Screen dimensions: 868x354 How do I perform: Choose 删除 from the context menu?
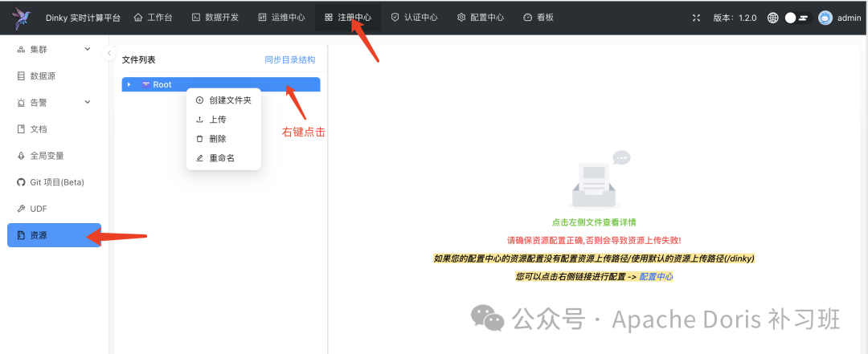coord(223,139)
